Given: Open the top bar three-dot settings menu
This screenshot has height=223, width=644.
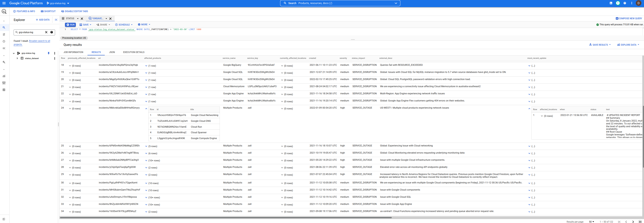Looking at the screenshot, I should tap(632, 3).
